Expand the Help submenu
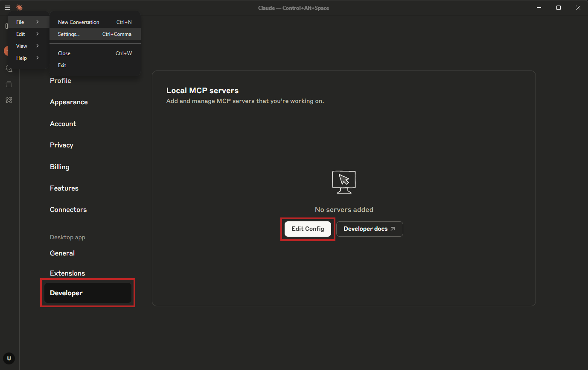588x370 pixels. (x=28, y=58)
